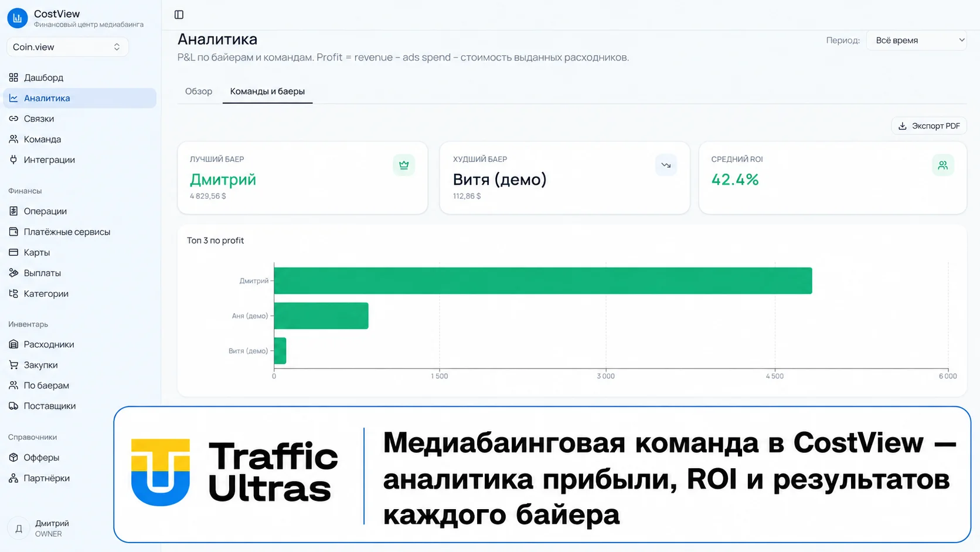Click the Топ 3 по profit heading
980x552 pixels.
(215, 241)
